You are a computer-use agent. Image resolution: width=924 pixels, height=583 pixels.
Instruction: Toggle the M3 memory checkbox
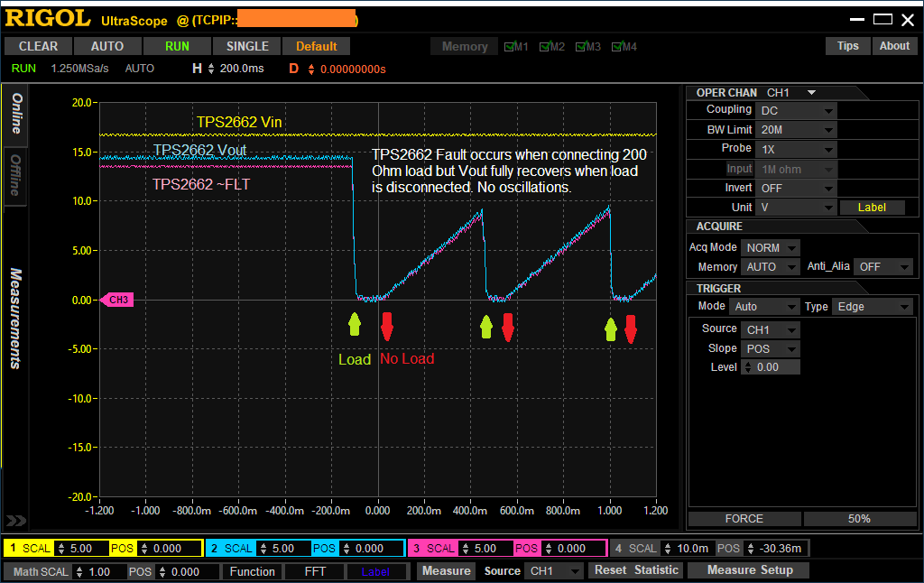581,47
